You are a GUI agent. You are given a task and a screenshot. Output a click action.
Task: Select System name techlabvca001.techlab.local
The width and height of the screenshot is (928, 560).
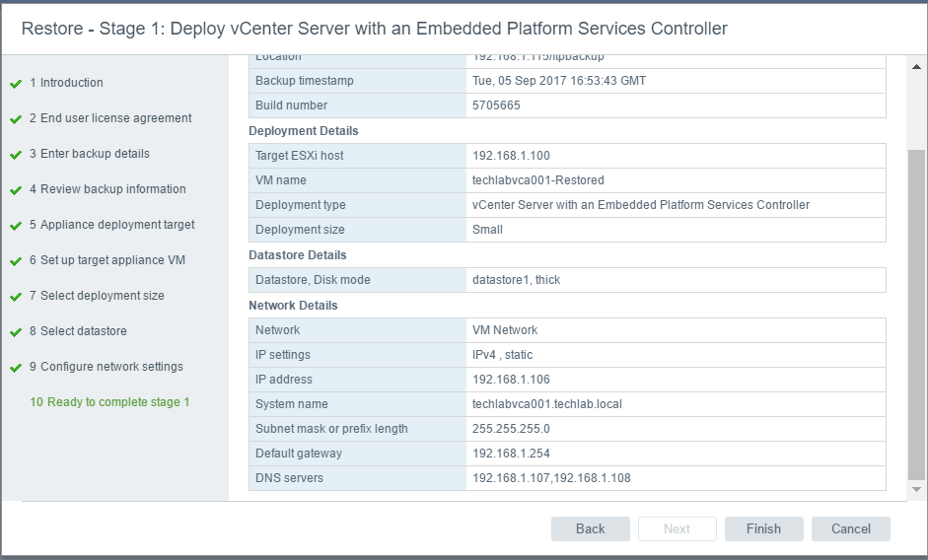(547, 404)
